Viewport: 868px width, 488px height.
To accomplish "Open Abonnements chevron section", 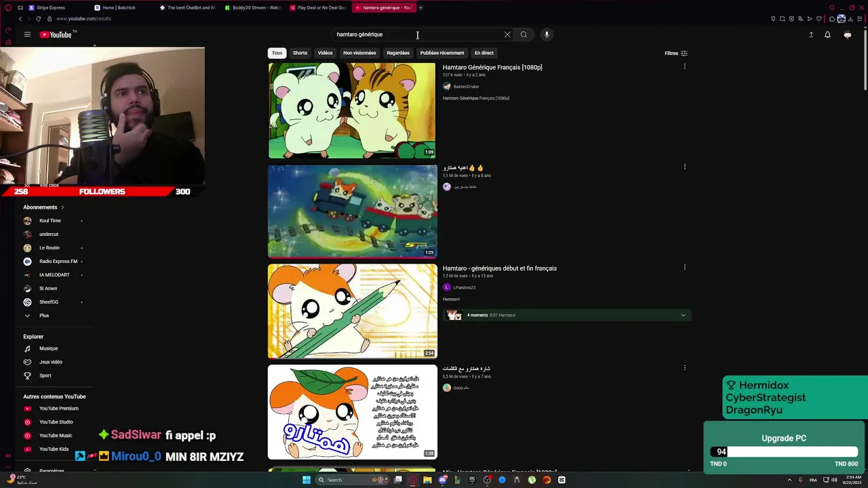I will pos(62,207).
